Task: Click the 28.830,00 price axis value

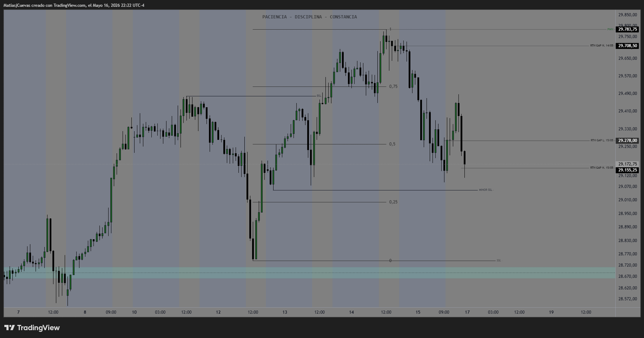Action: [628, 241]
